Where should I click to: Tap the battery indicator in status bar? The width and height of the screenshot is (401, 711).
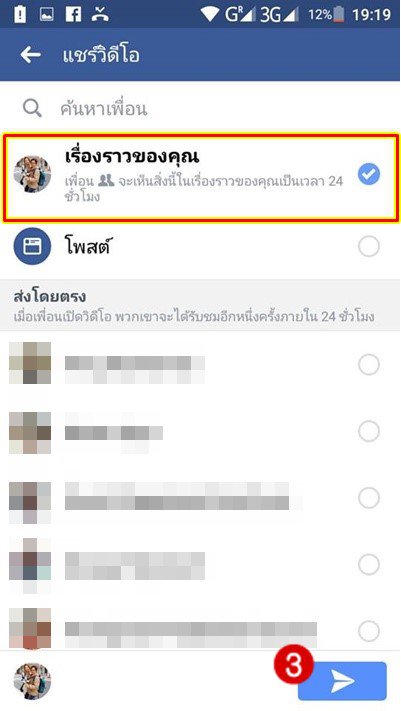coord(339,15)
